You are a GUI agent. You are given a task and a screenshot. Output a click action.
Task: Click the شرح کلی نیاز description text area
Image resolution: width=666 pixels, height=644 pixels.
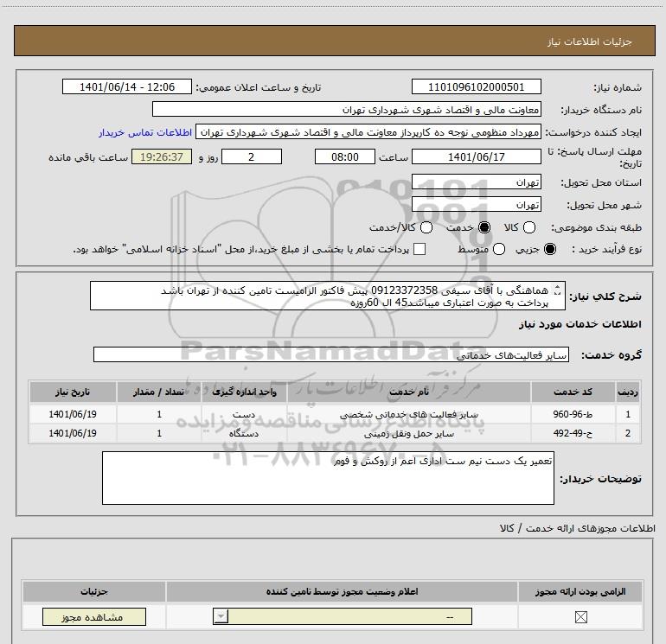coord(328,296)
